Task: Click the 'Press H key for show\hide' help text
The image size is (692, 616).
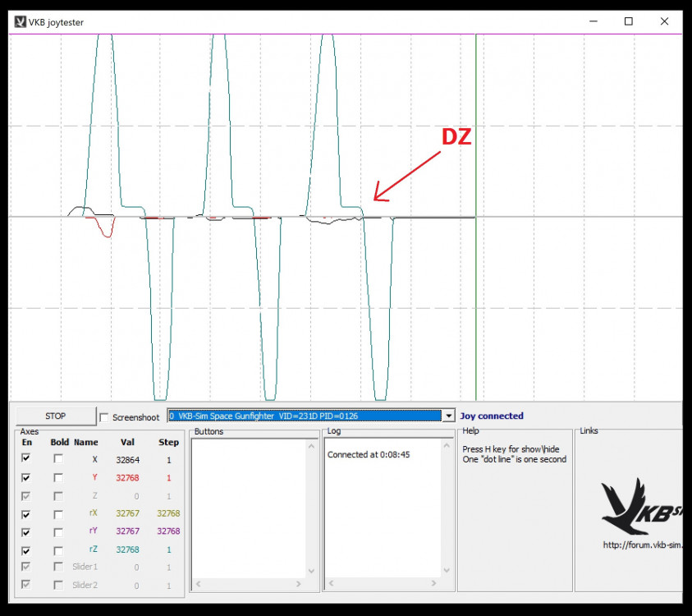Action: [511, 449]
